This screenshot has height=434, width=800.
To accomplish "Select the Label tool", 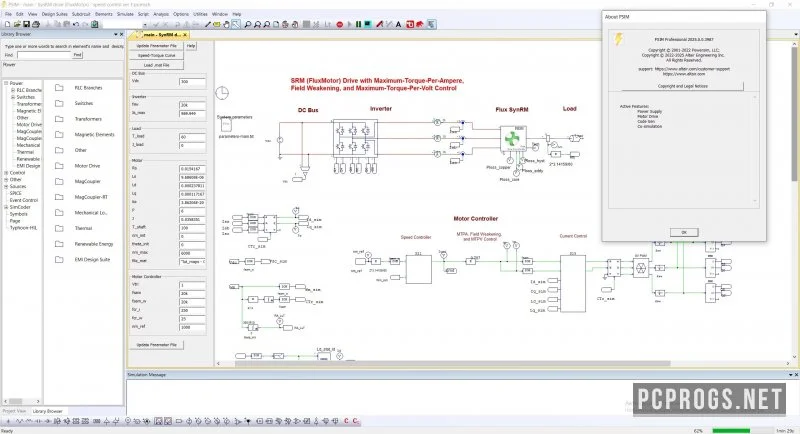I will coord(217,24).
